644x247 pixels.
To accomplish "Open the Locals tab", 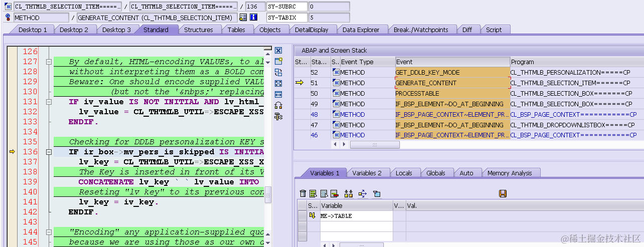I will pos(404,173).
